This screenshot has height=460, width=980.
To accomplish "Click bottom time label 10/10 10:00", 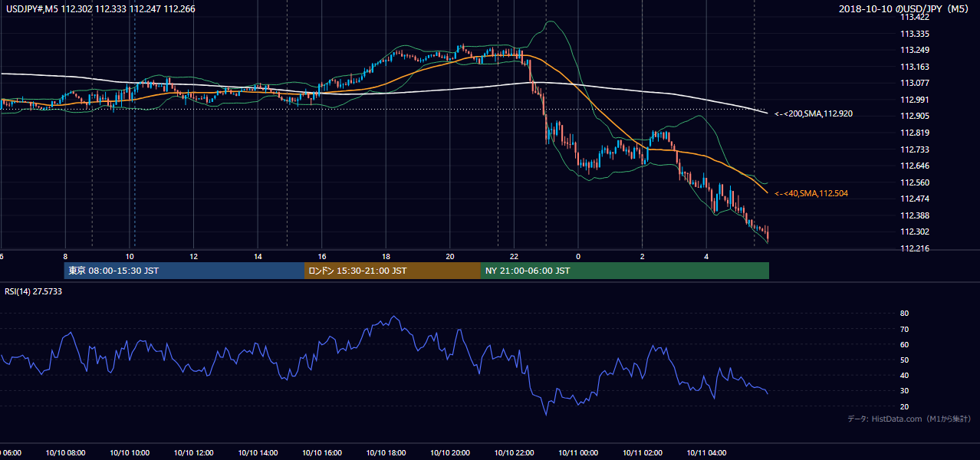I will [130, 453].
